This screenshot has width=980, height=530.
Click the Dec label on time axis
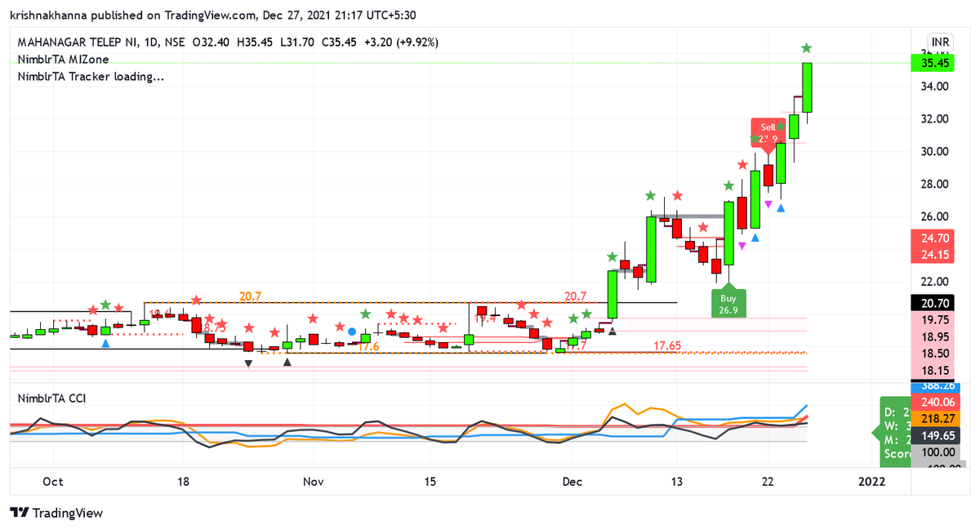tap(572, 482)
